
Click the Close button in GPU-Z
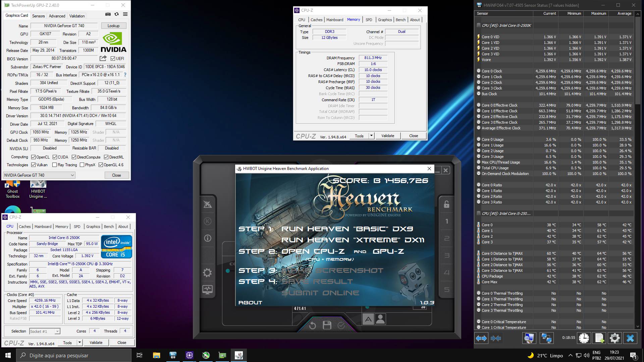116,175
